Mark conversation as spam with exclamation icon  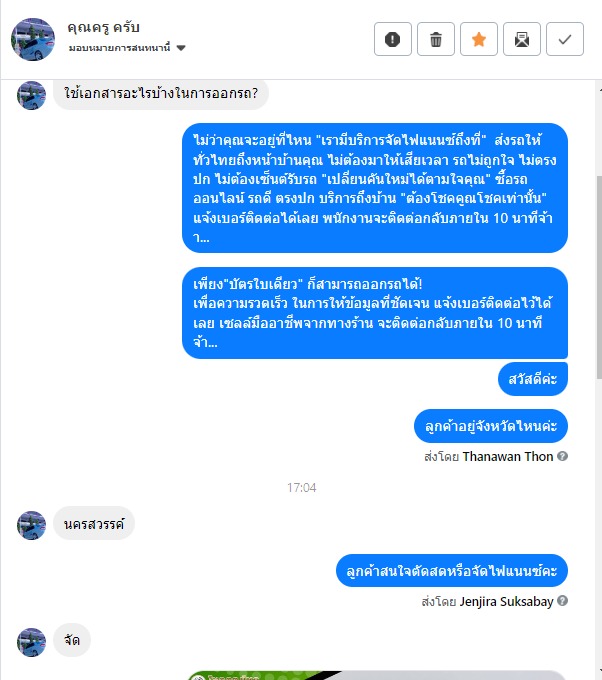(x=393, y=39)
